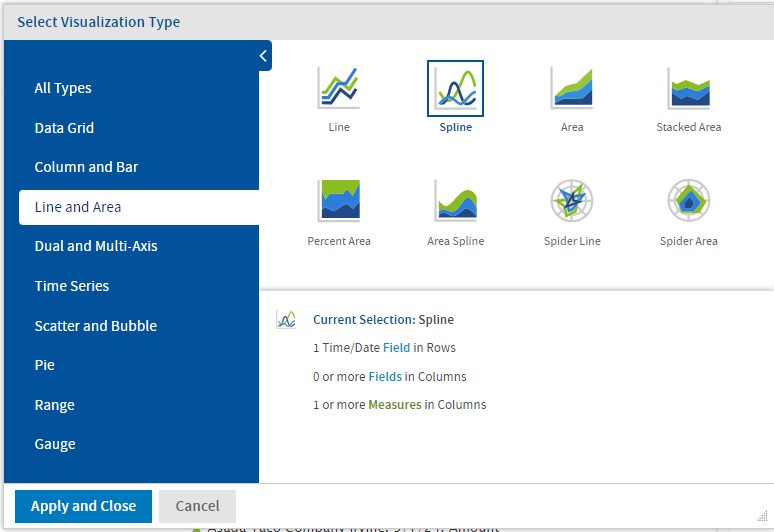Collapse the visualization category sidebar
Image resolution: width=774 pixels, height=532 pixels.
pos(264,56)
